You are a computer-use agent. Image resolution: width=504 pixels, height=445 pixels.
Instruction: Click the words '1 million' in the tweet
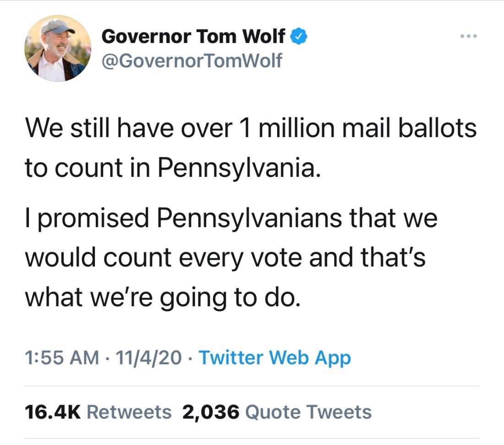tap(280, 129)
